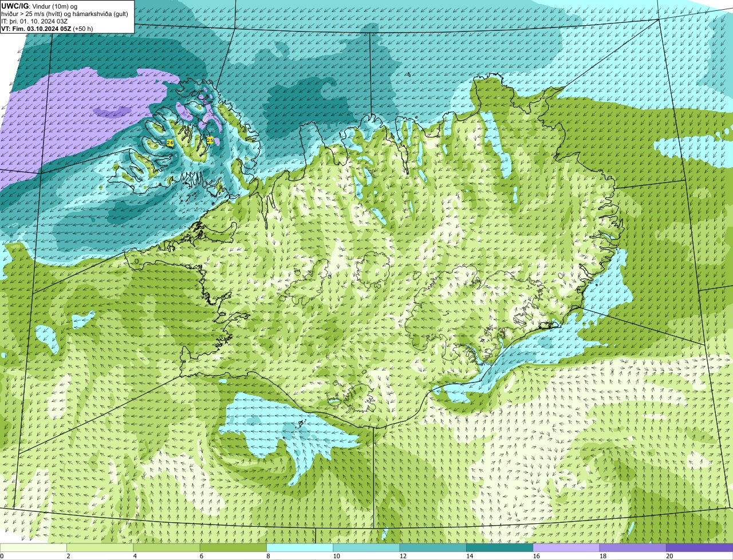Click the scale label "2"
Screen dimensions: 733x560
(x=68, y=556)
